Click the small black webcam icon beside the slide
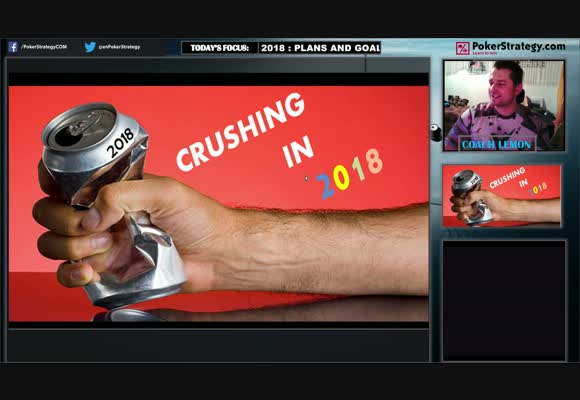The image size is (580, 400). tap(436, 132)
